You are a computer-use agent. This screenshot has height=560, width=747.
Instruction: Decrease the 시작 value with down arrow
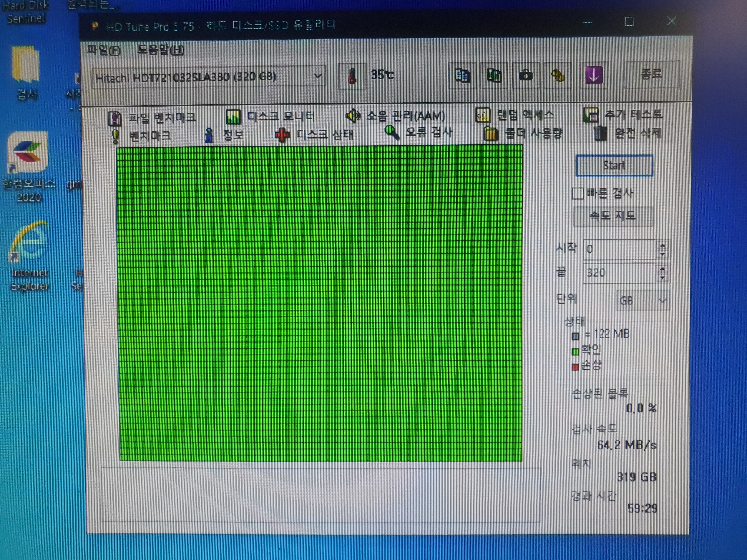(663, 254)
